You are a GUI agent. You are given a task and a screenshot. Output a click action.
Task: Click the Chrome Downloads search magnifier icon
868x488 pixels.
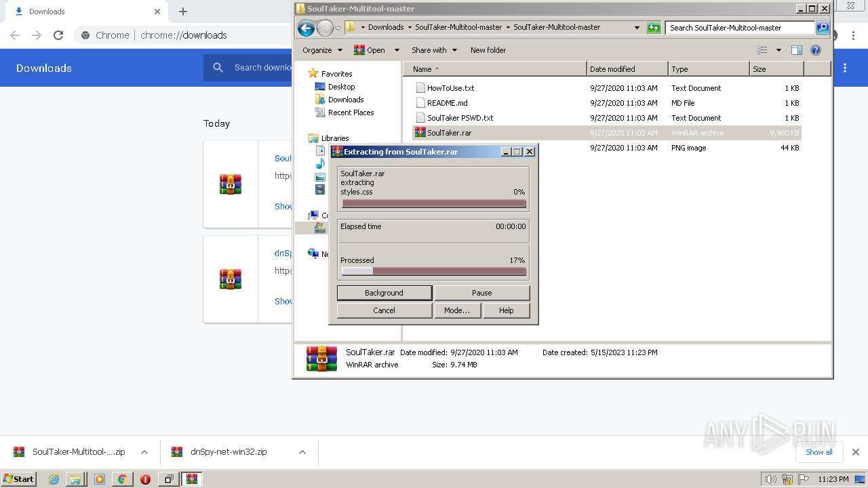(218, 68)
